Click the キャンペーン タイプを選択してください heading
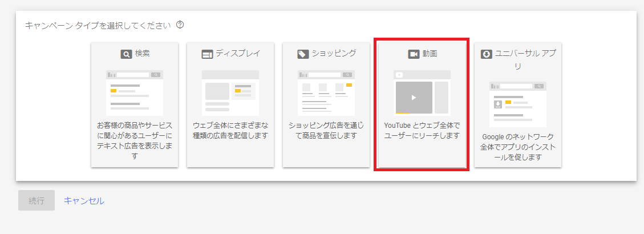The image size is (644, 234). [98, 25]
